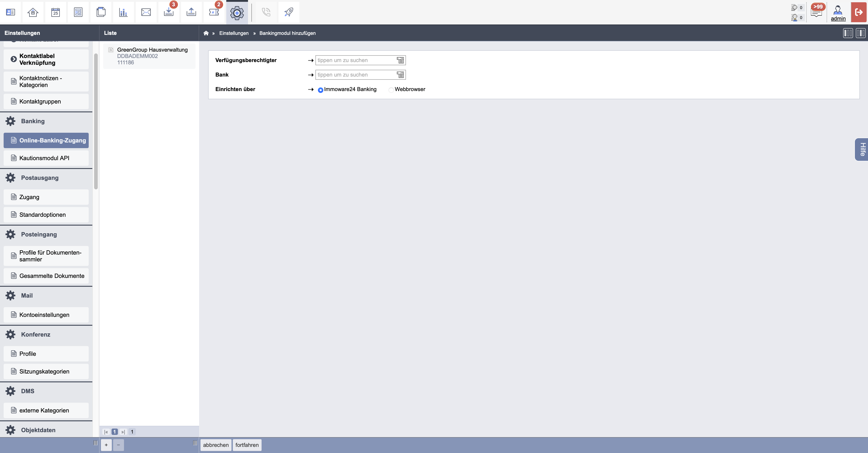Open the contacts card icon in toolbar

(10, 12)
